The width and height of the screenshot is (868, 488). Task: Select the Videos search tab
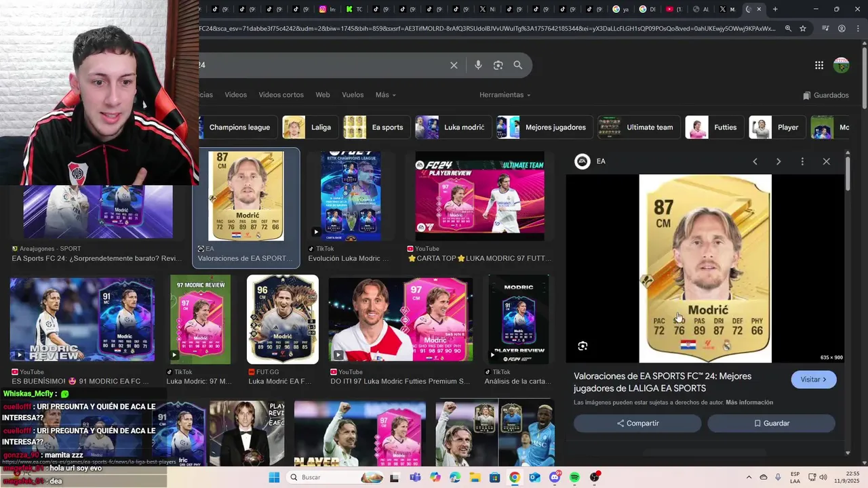[x=236, y=95]
